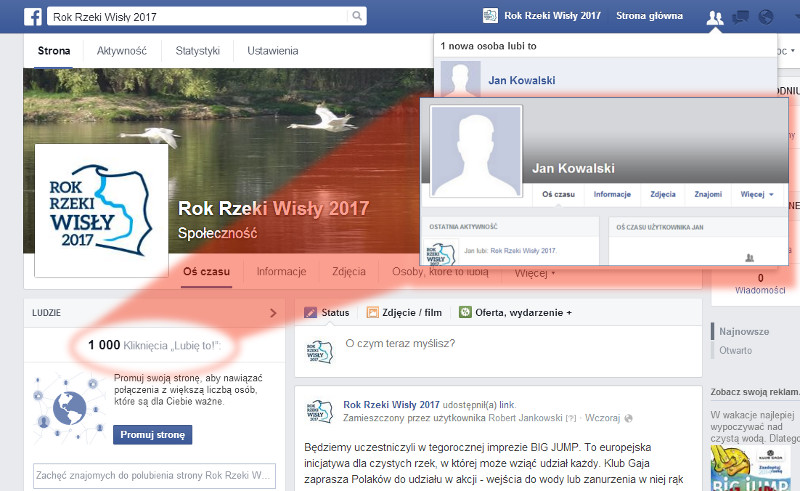Open the page's Zdjęcia tab

[349, 272]
